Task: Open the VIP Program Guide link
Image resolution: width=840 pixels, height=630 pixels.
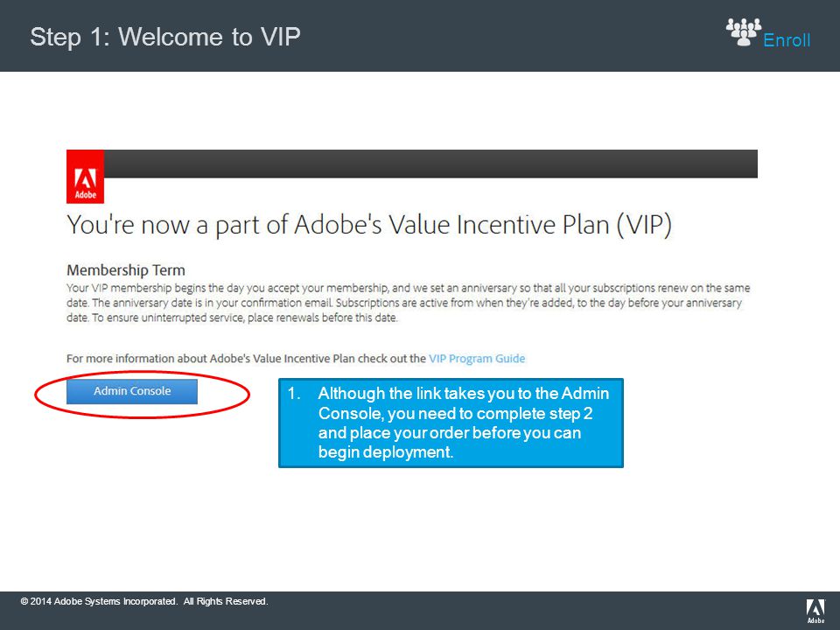Action: (x=477, y=359)
